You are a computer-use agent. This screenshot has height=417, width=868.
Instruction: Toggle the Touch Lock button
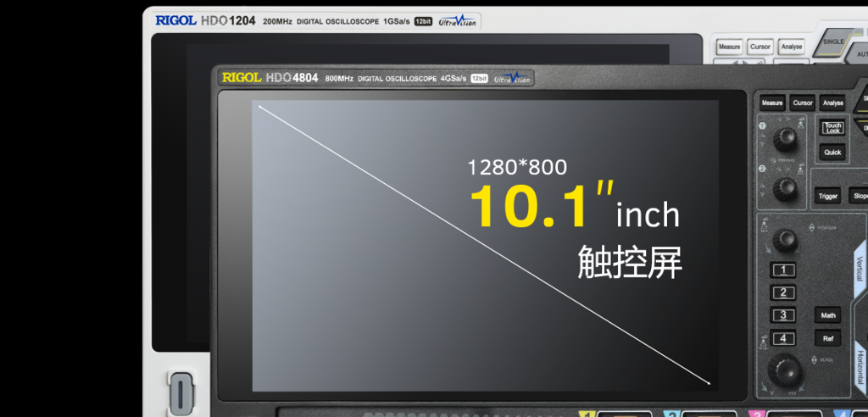pyautogui.click(x=832, y=128)
